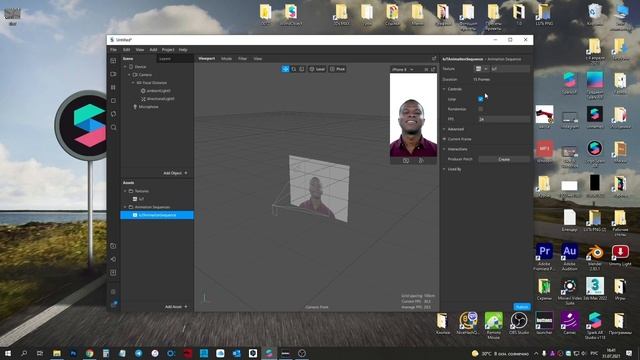The image size is (640, 360).
Task: Click the Telegram icon in taskbar
Action: 138,353
